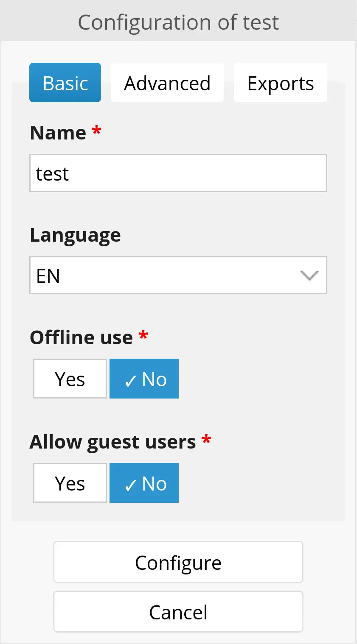Click the checkmark icon in guest users No
357x644 pixels.
tap(130, 485)
